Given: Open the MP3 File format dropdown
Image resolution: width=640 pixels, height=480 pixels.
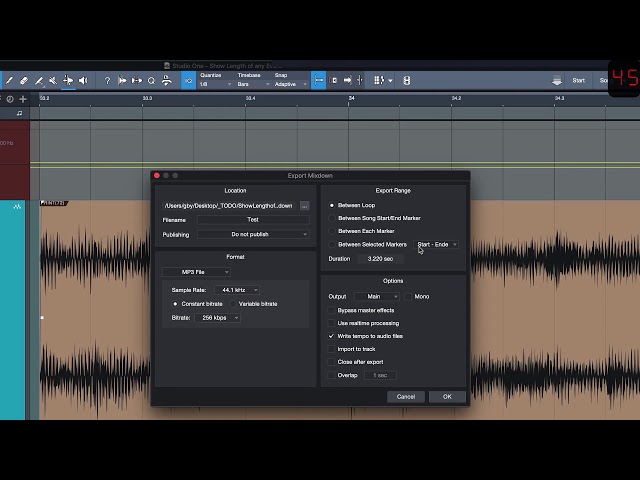Looking at the screenshot, I should [x=196, y=272].
